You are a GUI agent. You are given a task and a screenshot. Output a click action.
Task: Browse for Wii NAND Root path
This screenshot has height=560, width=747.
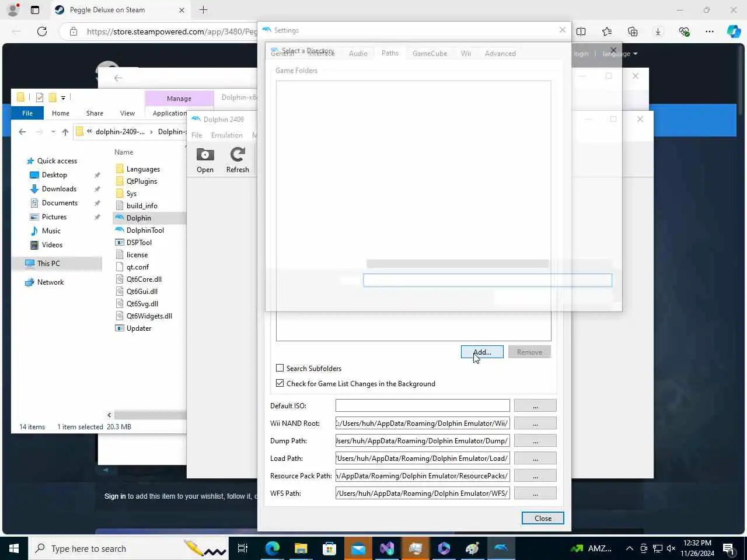click(x=535, y=423)
